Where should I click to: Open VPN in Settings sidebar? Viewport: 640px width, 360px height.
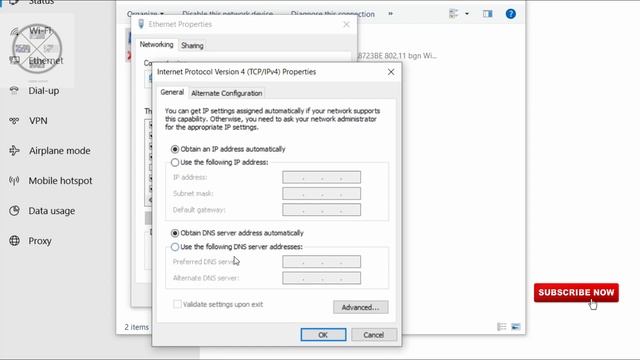[x=38, y=121]
